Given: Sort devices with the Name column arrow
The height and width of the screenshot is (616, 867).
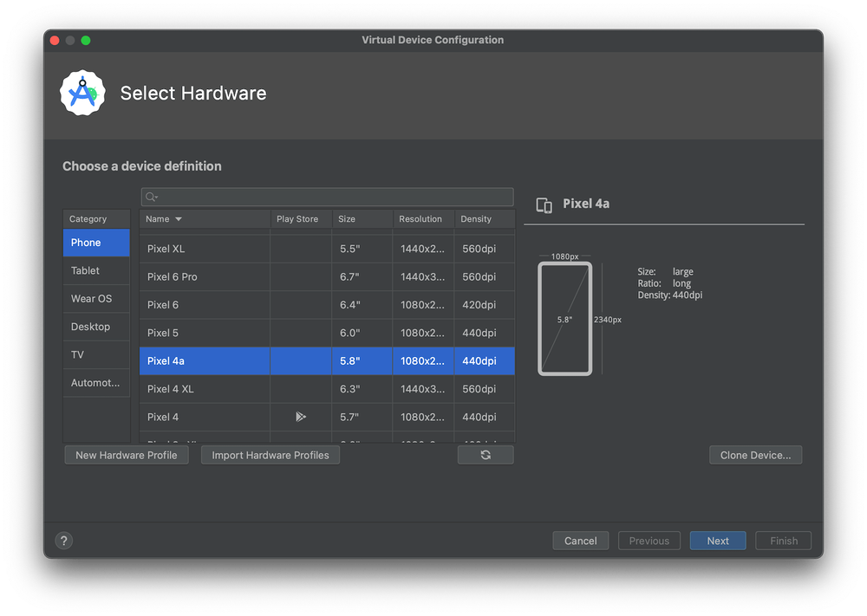Looking at the screenshot, I should tap(177, 219).
